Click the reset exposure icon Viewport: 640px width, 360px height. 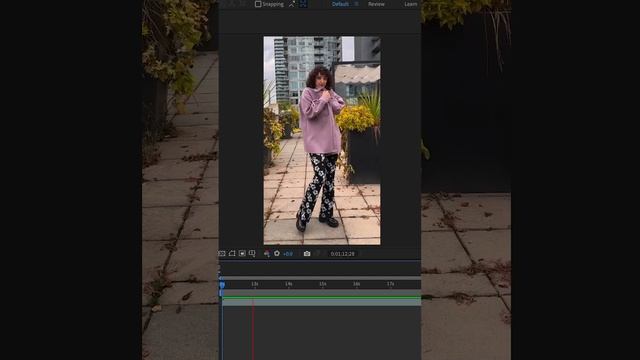point(277,253)
